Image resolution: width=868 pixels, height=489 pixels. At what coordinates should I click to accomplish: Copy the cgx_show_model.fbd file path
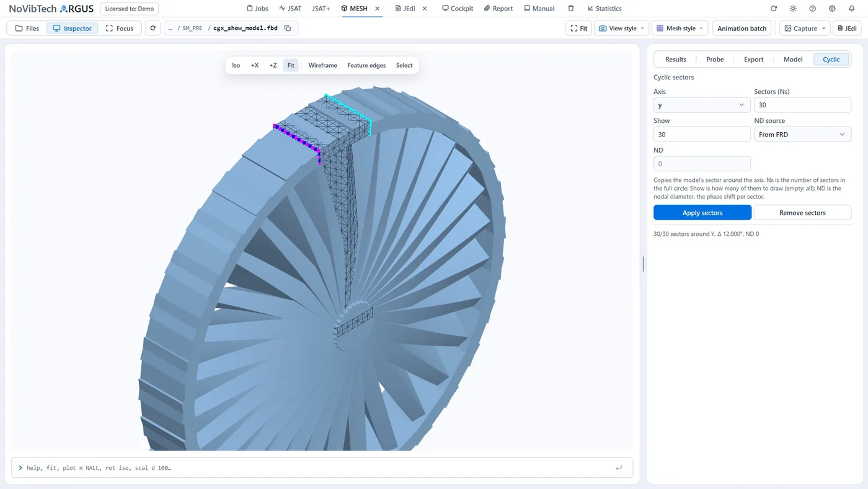288,29
